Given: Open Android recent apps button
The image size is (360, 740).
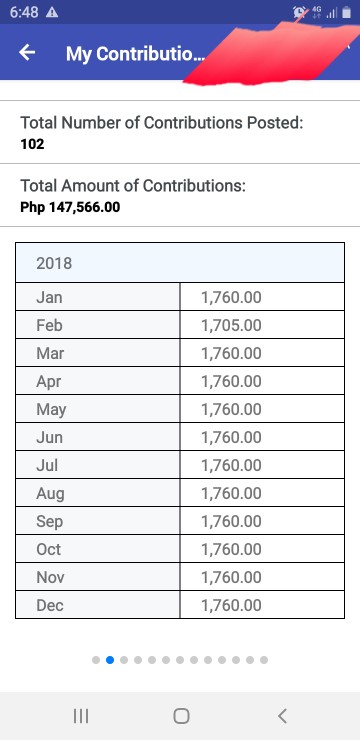Looking at the screenshot, I should (x=81, y=716).
